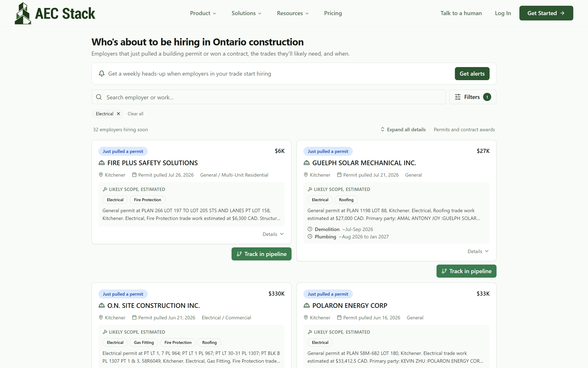This screenshot has width=588, height=368.
Task: Click Clear all filters link
Action: tap(135, 114)
